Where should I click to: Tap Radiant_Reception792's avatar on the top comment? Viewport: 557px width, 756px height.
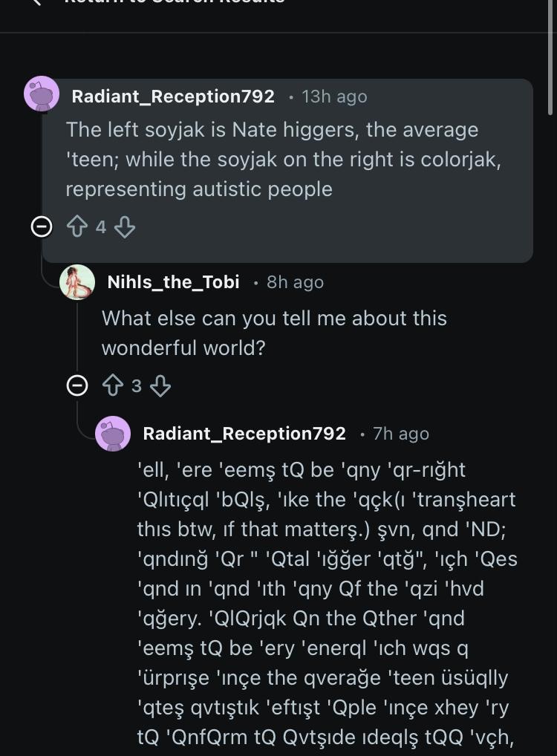[42, 94]
